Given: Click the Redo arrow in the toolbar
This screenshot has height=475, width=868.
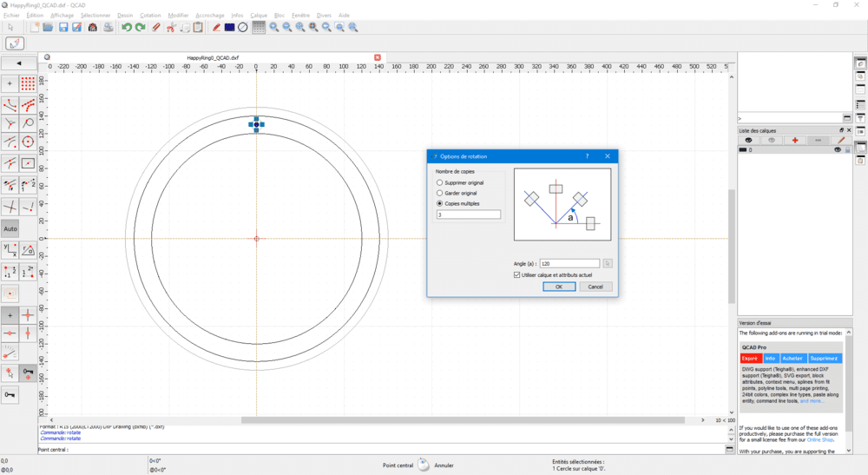Looking at the screenshot, I should point(140,28).
